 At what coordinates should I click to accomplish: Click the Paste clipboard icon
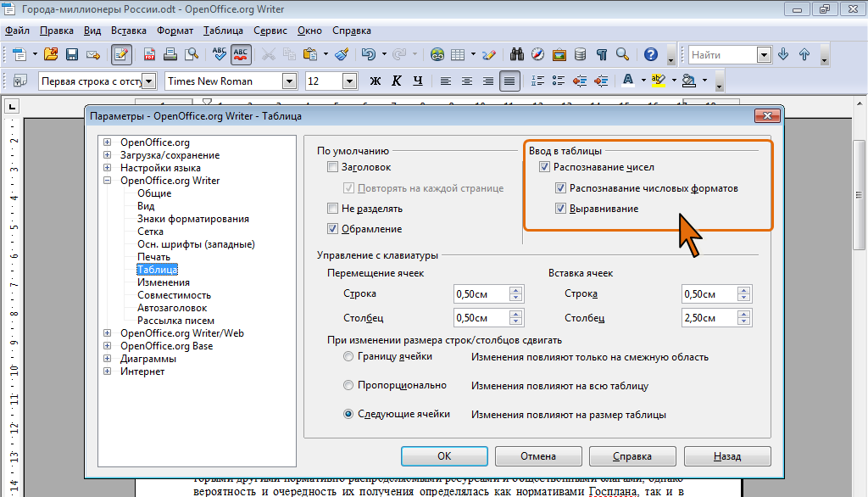point(310,54)
